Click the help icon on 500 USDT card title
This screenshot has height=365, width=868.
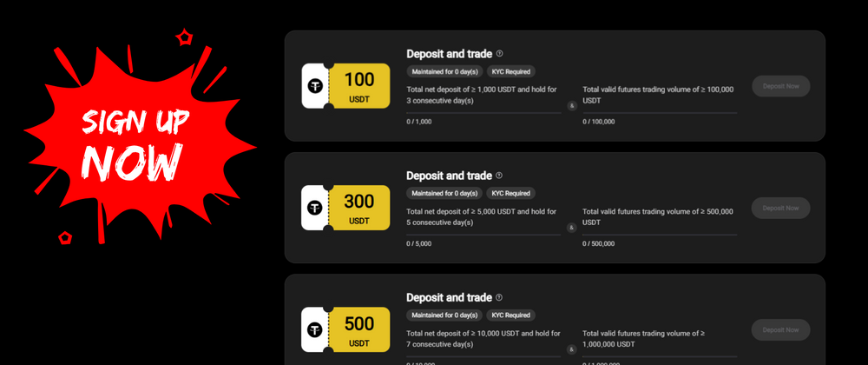tap(499, 297)
